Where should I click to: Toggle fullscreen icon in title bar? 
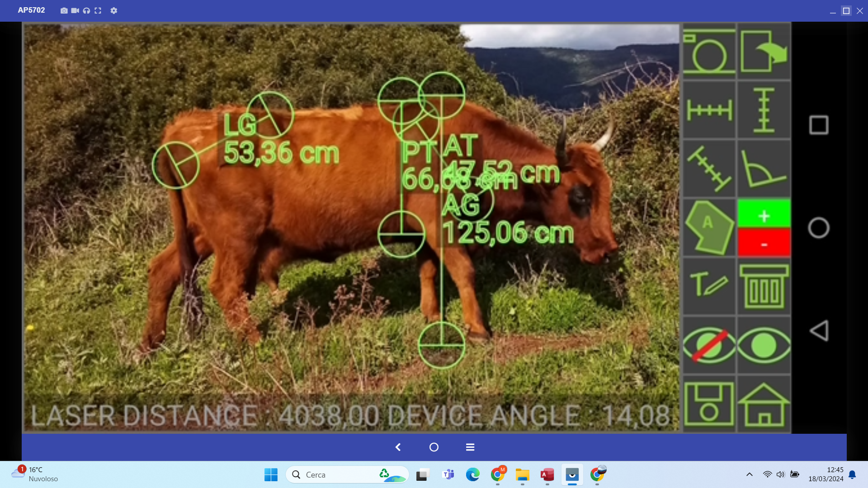(x=98, y=10)
